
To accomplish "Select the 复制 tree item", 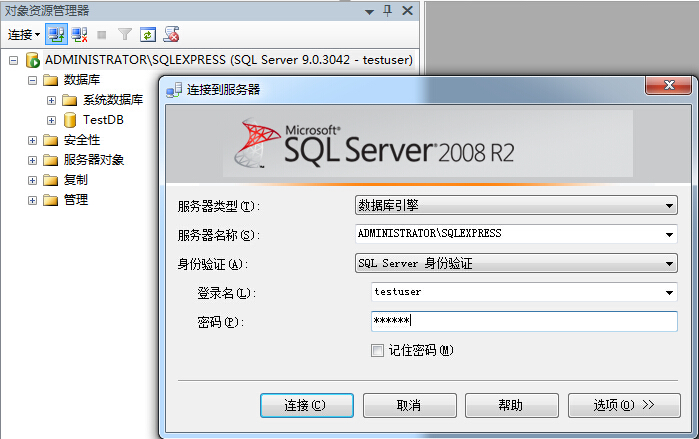I will pos(75,180).
